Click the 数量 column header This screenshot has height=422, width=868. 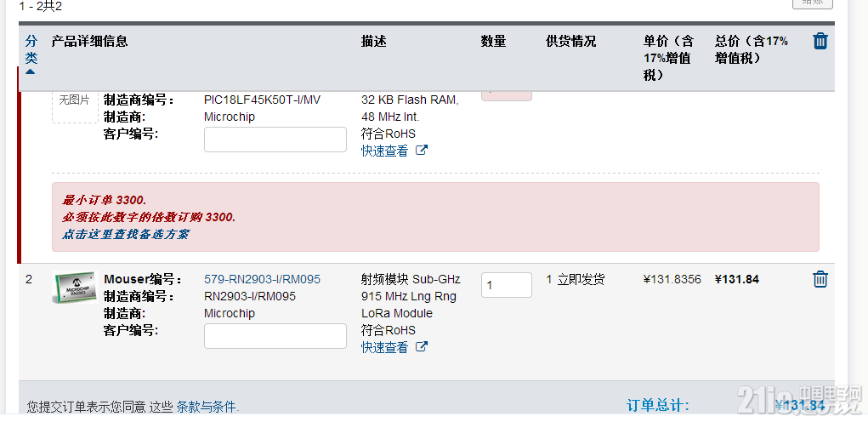tap(493, 41)
